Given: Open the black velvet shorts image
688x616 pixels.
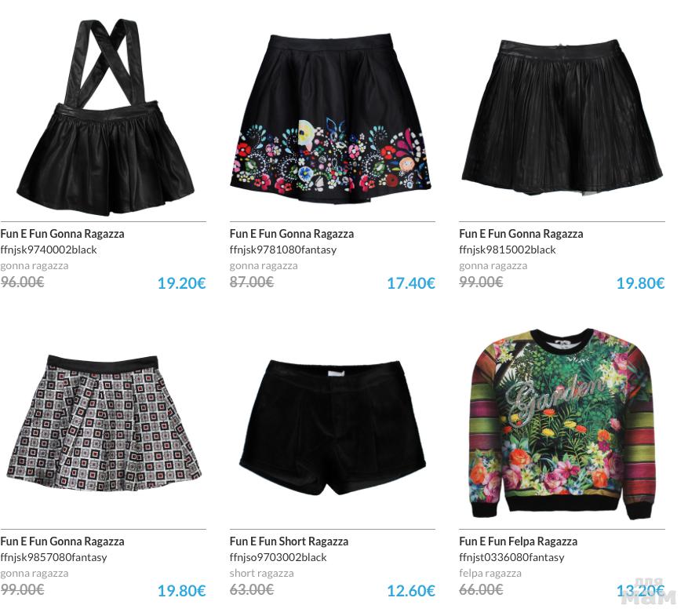Looking at the screenshot, I should [x=333, y=428].
